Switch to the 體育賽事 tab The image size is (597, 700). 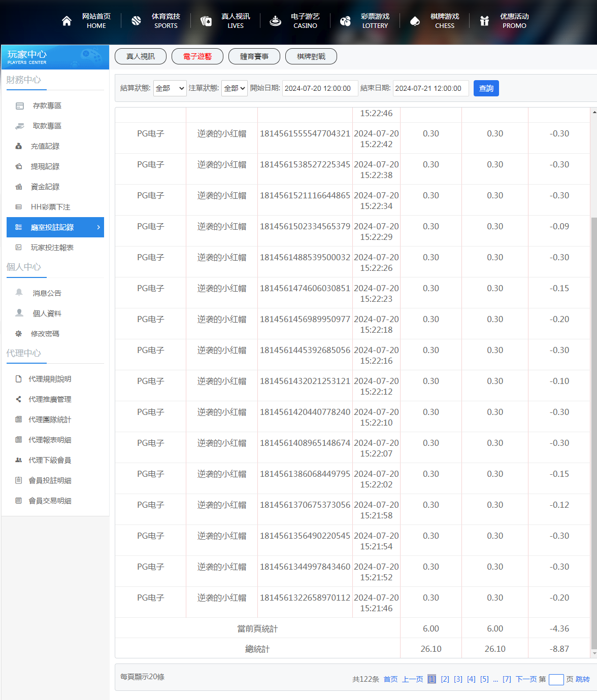(x=254, y=56)
